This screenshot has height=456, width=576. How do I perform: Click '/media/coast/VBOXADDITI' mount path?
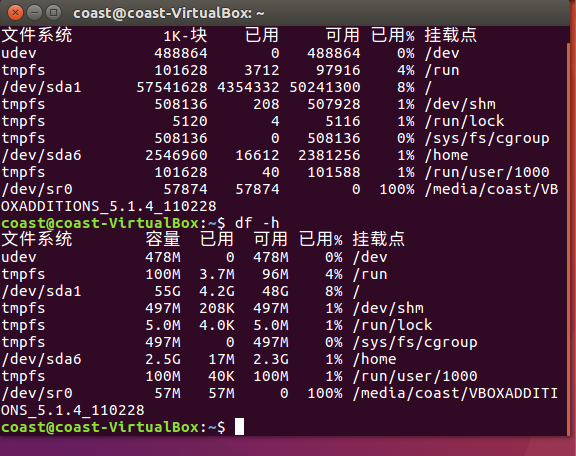click(x=456, y=393)
